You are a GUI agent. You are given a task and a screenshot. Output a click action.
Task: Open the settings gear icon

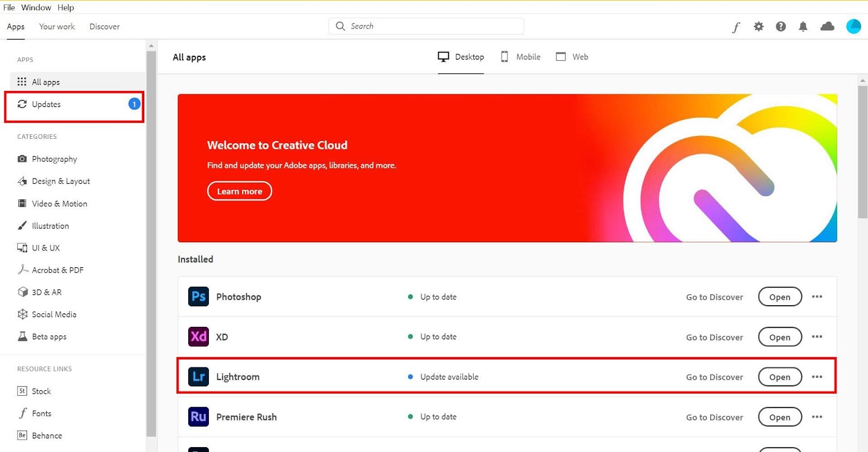tap(758, 27)
